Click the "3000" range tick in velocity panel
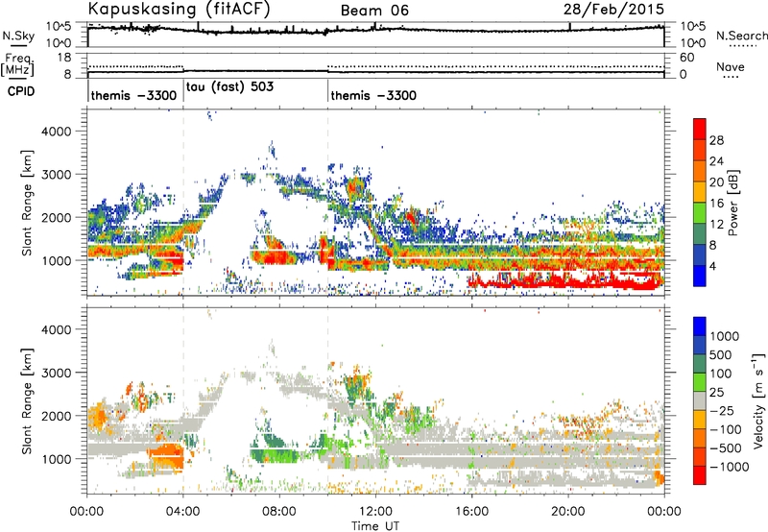 (x=57, y=374)
